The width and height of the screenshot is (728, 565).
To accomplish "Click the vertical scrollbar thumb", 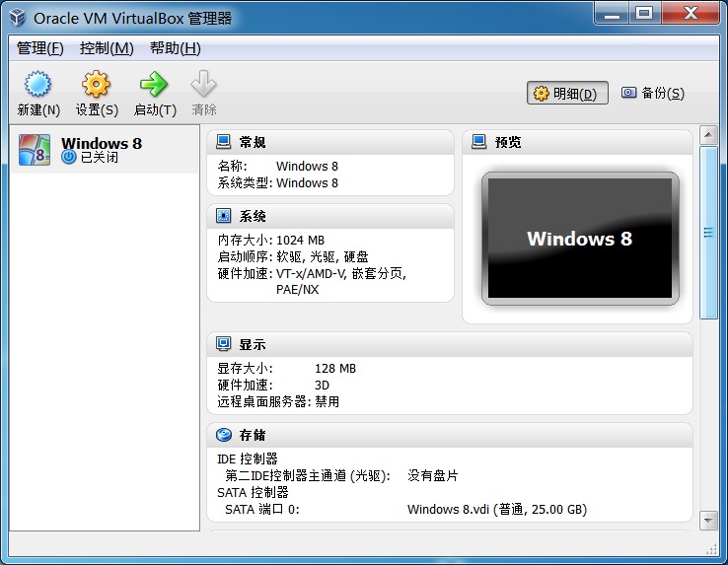I will (x=708, y=233).
